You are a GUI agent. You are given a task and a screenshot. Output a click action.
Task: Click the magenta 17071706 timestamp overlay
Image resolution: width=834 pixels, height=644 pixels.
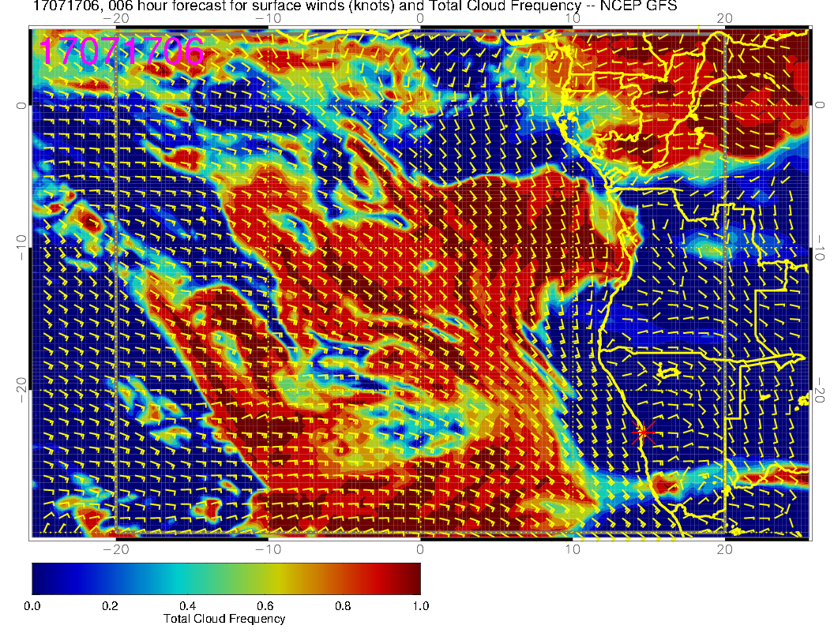point(122,51)
